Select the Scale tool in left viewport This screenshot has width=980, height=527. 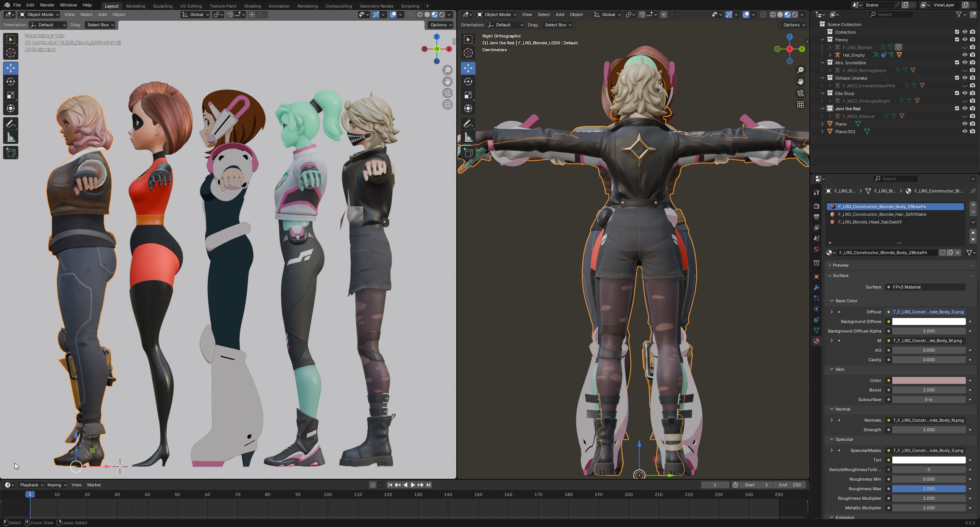coord(11,95)
